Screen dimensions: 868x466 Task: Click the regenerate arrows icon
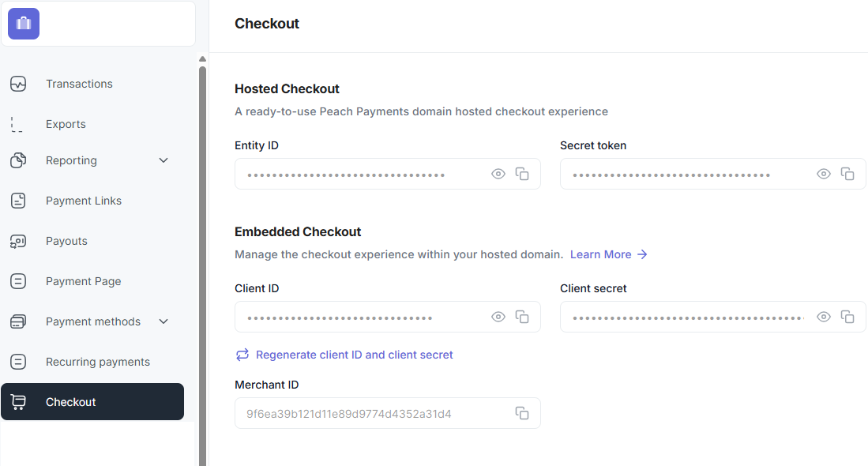tap(242, 355)
